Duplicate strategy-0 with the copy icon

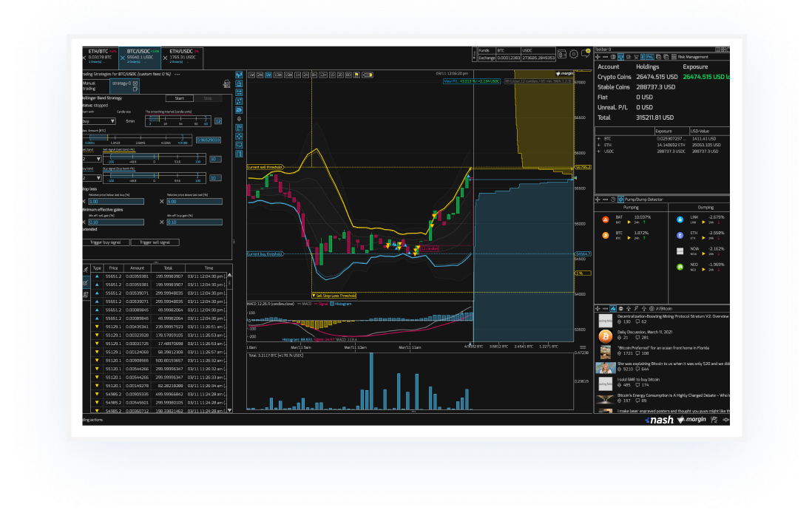coord(135,89)
